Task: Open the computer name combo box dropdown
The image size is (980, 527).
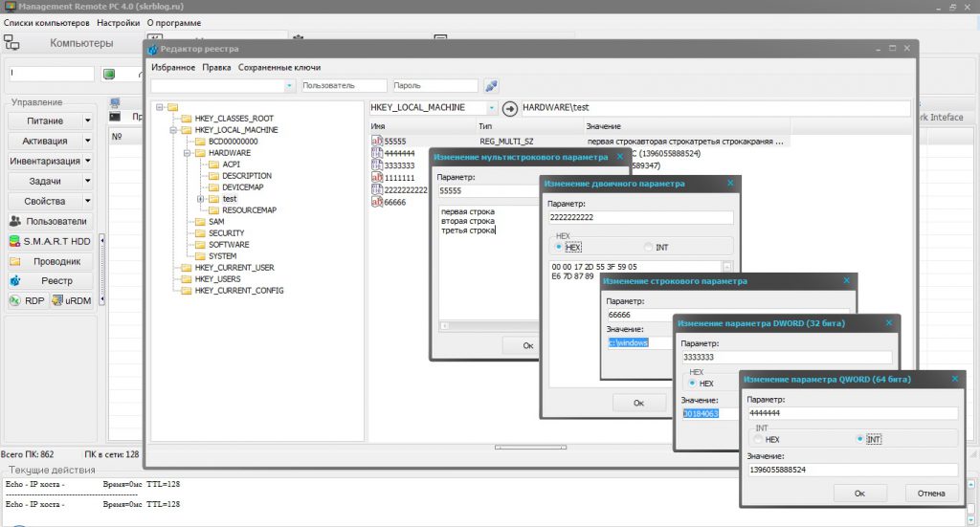Action: point(289,85)
